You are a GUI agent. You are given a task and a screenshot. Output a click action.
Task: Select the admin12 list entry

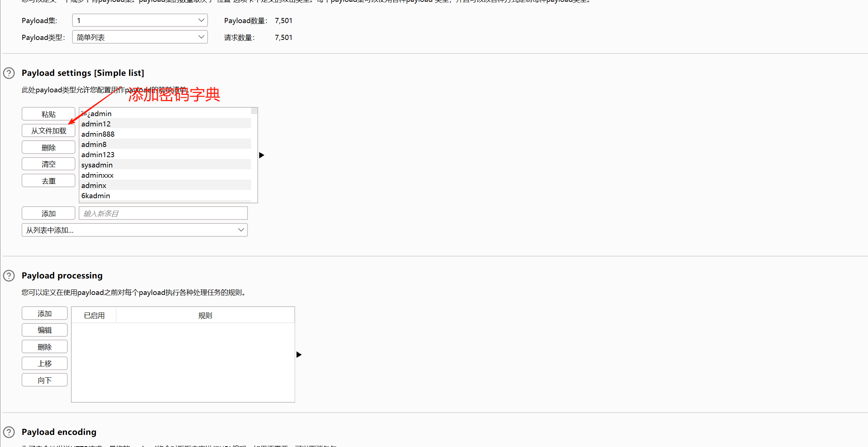[x=165, y=124]
